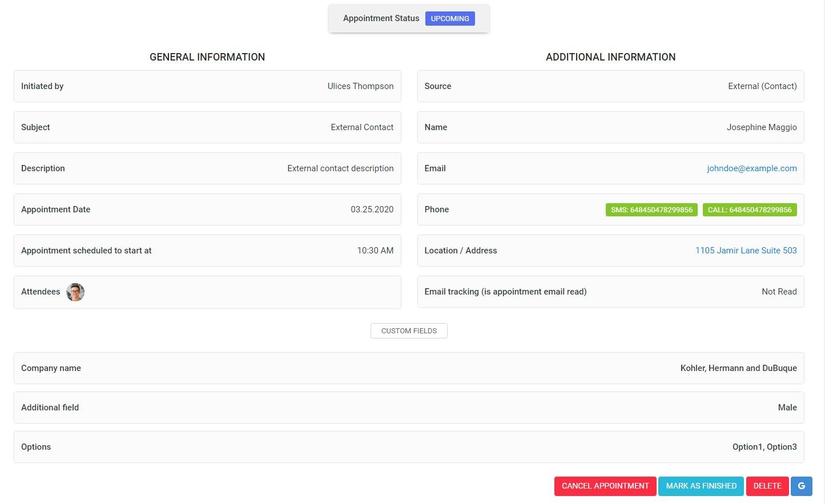Click the Custom Fields label button
The image size is (825, 504).
point(409,331)
